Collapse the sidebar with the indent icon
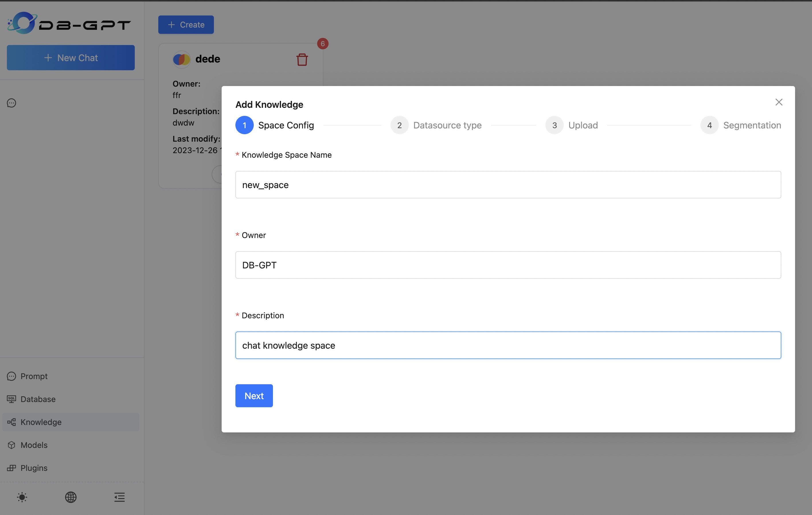 coord(119,498)
